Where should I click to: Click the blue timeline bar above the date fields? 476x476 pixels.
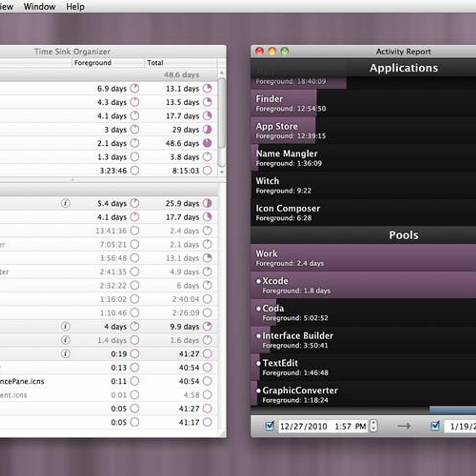click(x=453, y=410)
